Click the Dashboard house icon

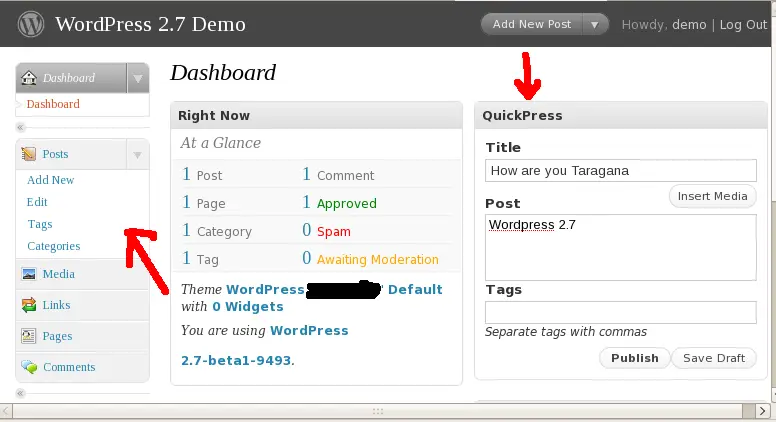coord(29,78)
